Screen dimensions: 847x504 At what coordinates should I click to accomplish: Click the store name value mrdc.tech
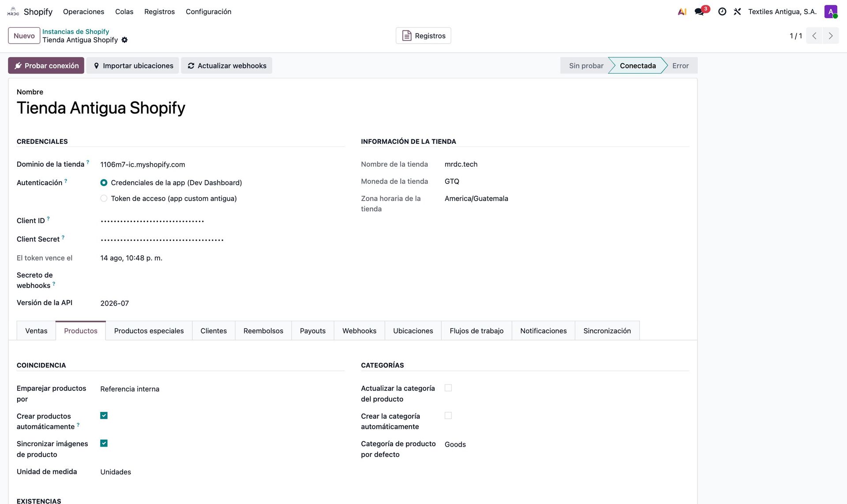point(461,164)
